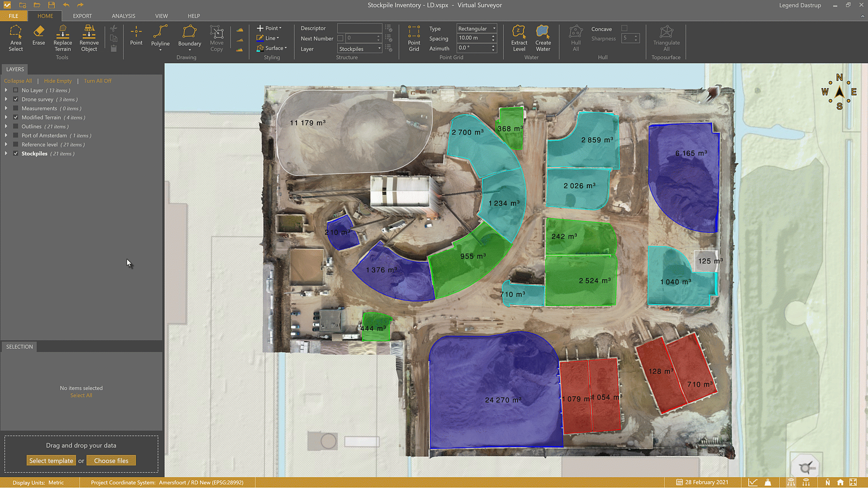The height and width of the screenshot is (488, 868).
Task: Open the Layer dropdown in Structure group
Action: point(359,48)
